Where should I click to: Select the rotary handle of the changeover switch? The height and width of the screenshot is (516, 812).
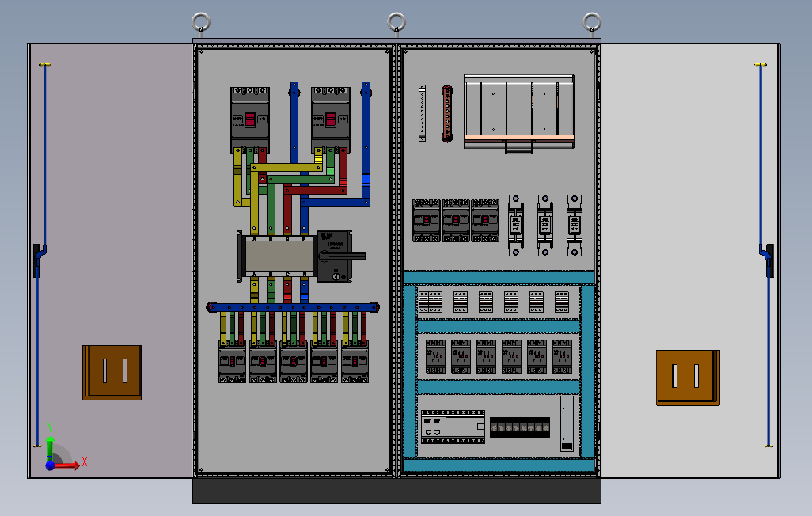click(x=342, y=256)
